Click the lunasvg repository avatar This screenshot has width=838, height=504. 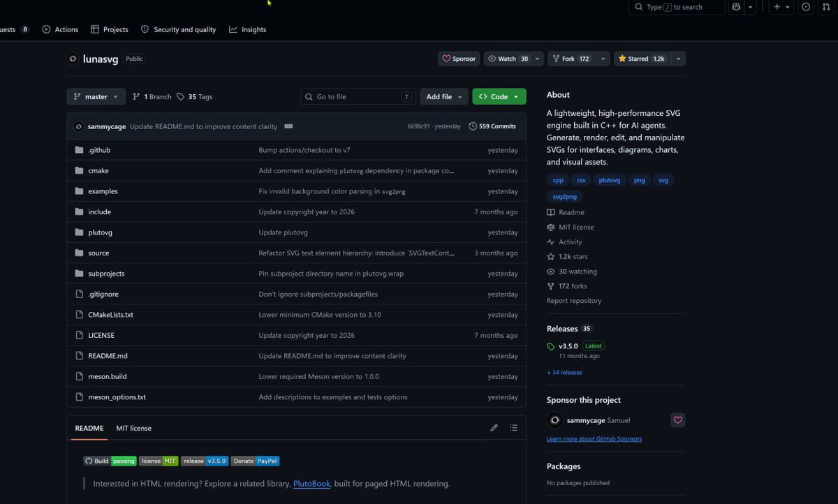[x=73, y=59]
